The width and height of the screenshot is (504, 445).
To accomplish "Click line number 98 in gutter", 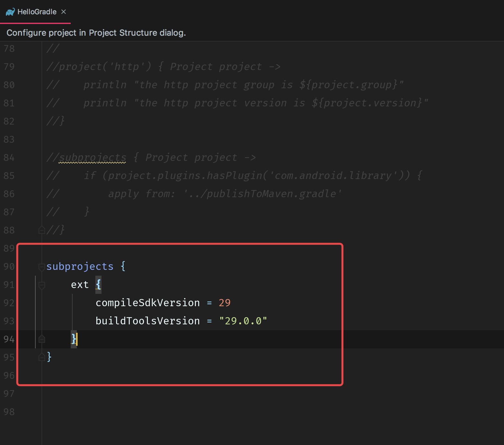I will [9, 412].
